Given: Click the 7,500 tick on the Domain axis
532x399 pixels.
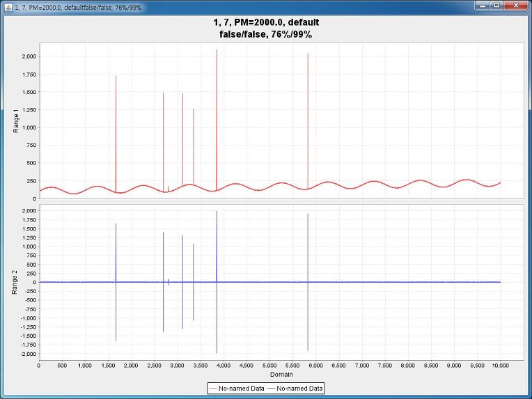Looking at the screenshot, I should click(x=385, y=366).
